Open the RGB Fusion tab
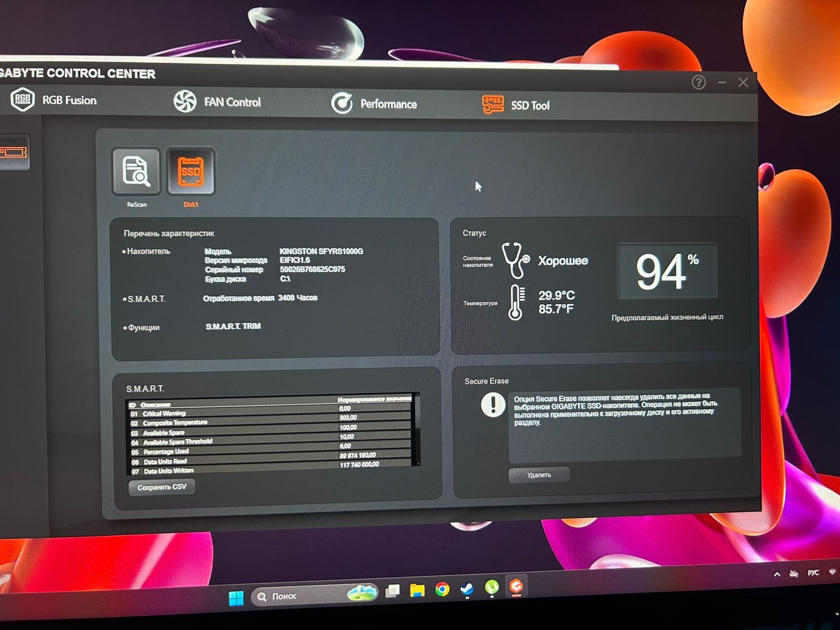This screenshot has height=630, width=840. click(x=54, y=100)
